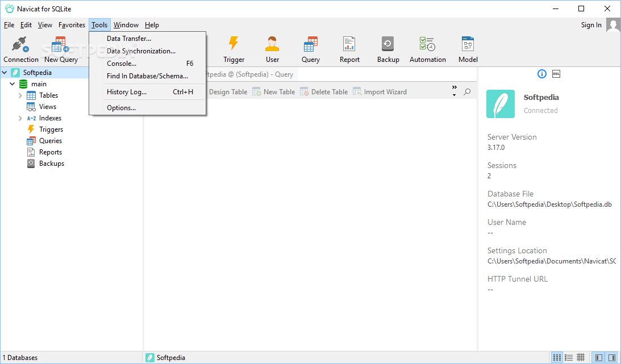Close the open Tools menu
621x364 pixels.
click(x=99, y=25)
